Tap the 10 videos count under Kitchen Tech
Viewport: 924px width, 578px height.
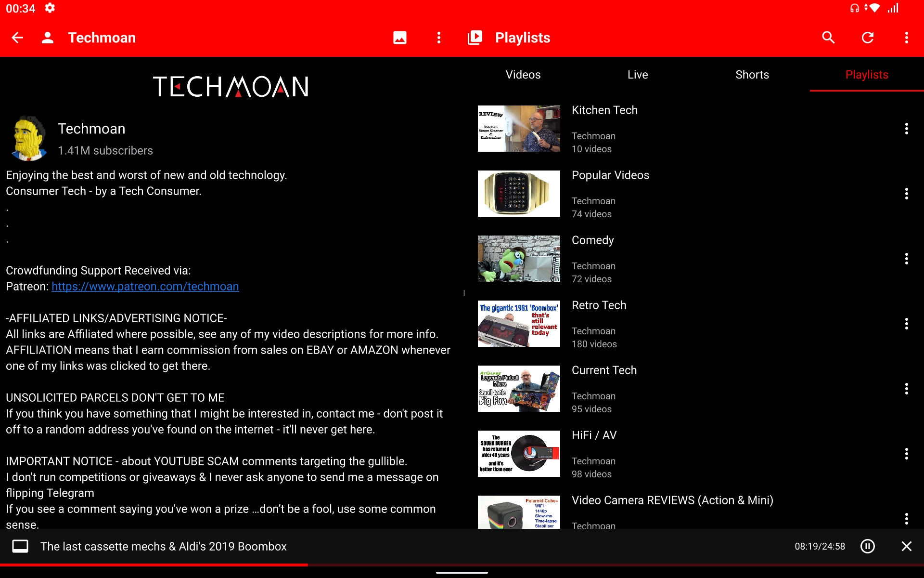[x=591, y=149]
